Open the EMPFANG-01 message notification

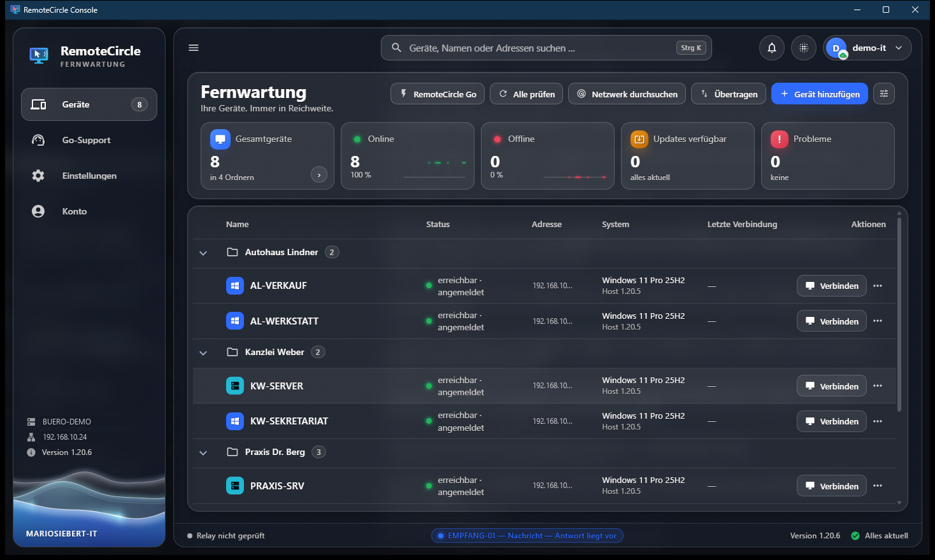527,536
